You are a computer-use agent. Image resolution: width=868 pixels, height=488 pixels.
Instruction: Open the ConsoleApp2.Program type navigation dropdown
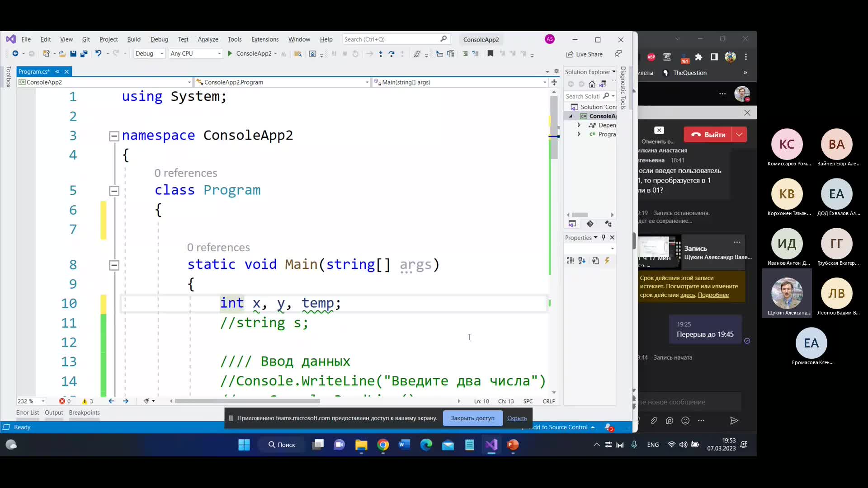(283, 82)
